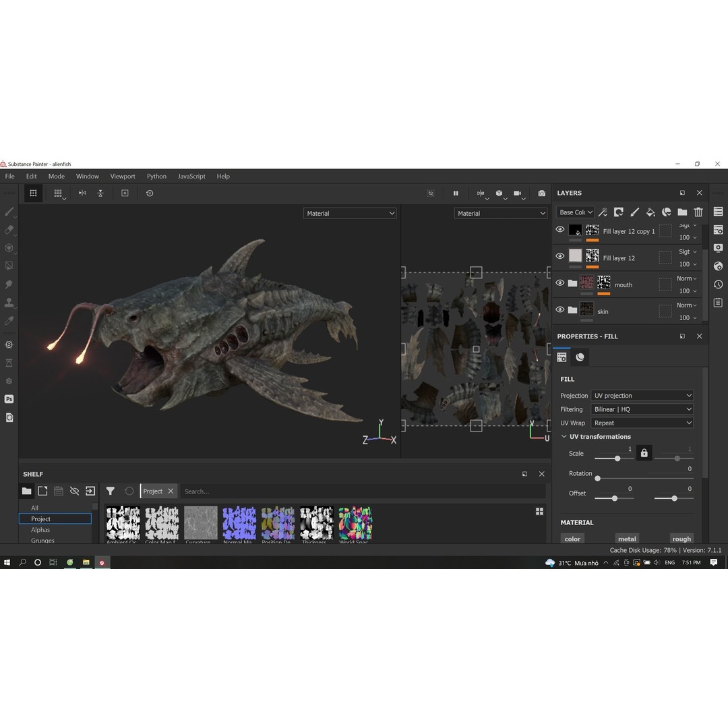Click the vertical flip symmetry icon
Screen dimensions: 728x728
[x=100, y=193]
